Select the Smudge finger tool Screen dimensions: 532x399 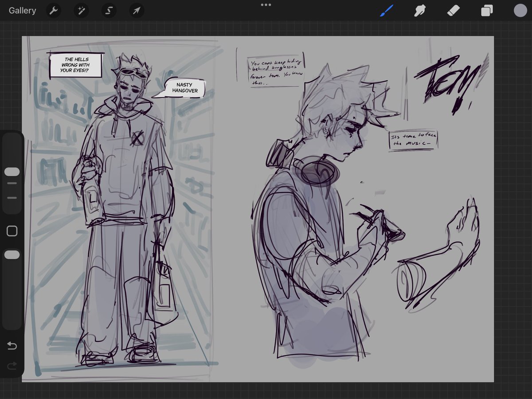click(x=419, y=11)
